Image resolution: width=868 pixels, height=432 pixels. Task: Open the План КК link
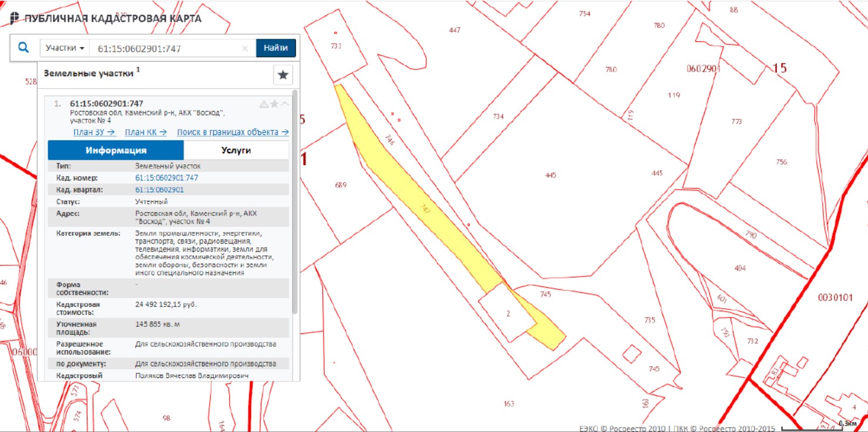coord(146,132)
